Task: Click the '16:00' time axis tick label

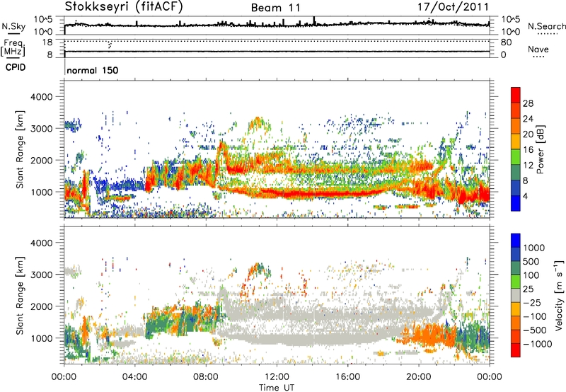Action: [x=348, y=377]
